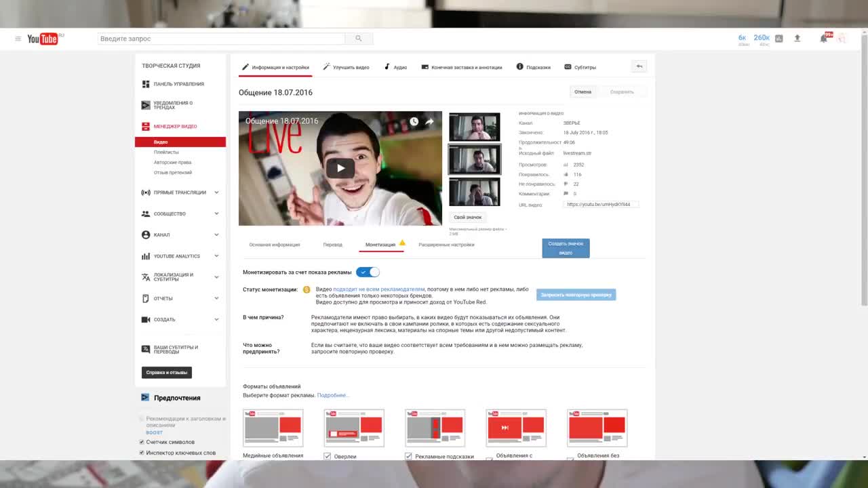The height and width of the screenshot is (488, 868).
Task: Click the back arrow button
Action: 639,66
